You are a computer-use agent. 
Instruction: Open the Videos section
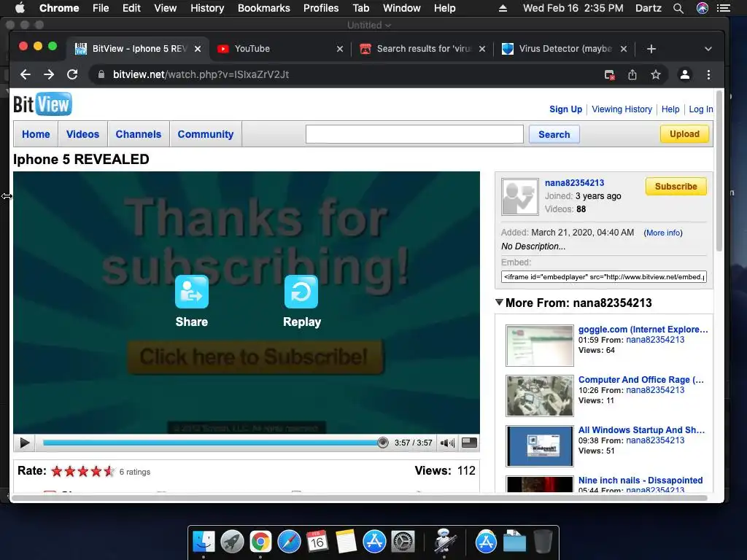coord(83,134)
